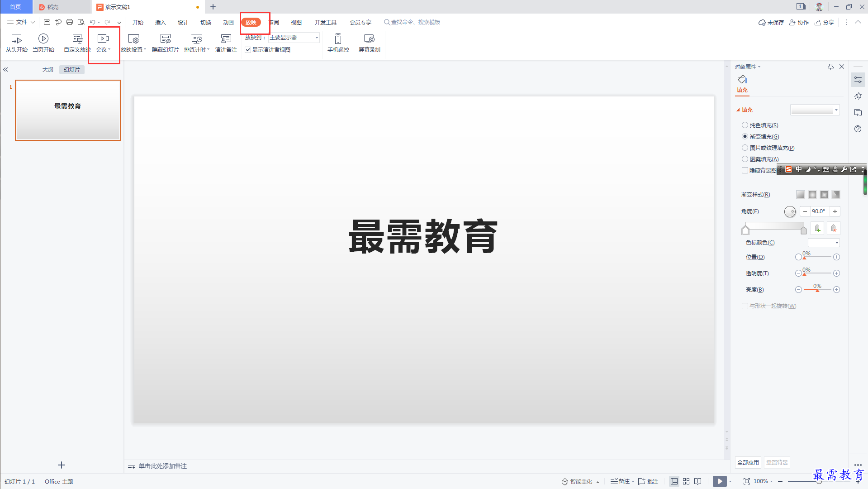Click 全部应用 button
This screenshot has height=489, width=868.
[748, 462]
